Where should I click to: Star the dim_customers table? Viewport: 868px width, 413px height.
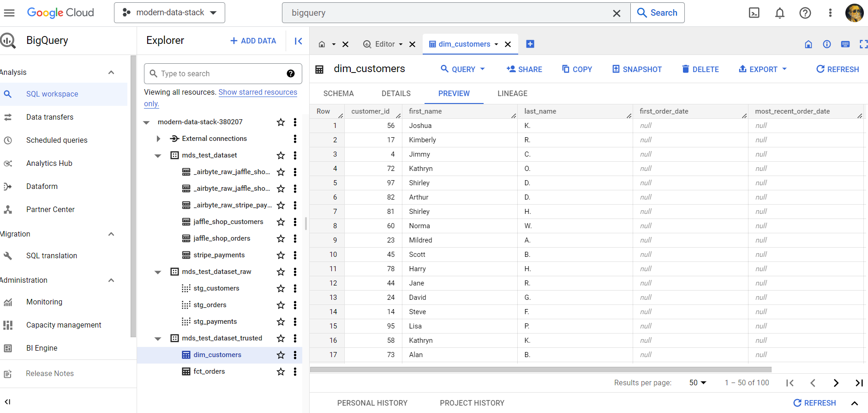click(281, 355)
